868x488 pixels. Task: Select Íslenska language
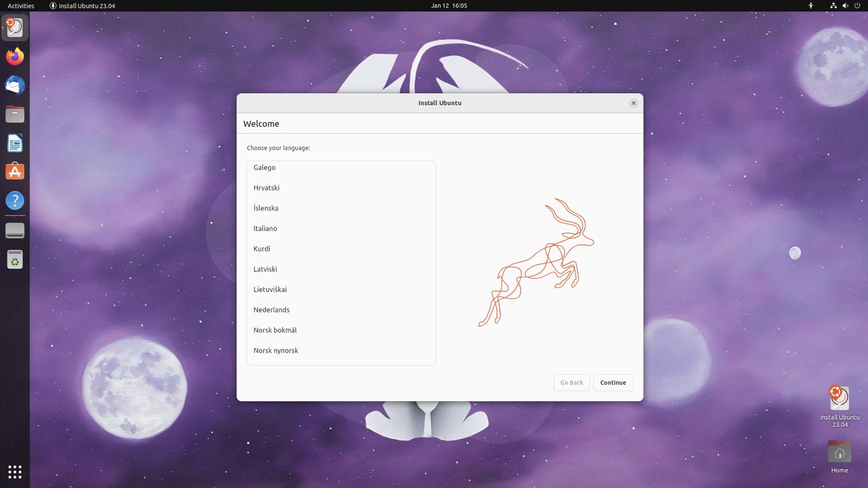pyautogui.click(x=341, y=208)
